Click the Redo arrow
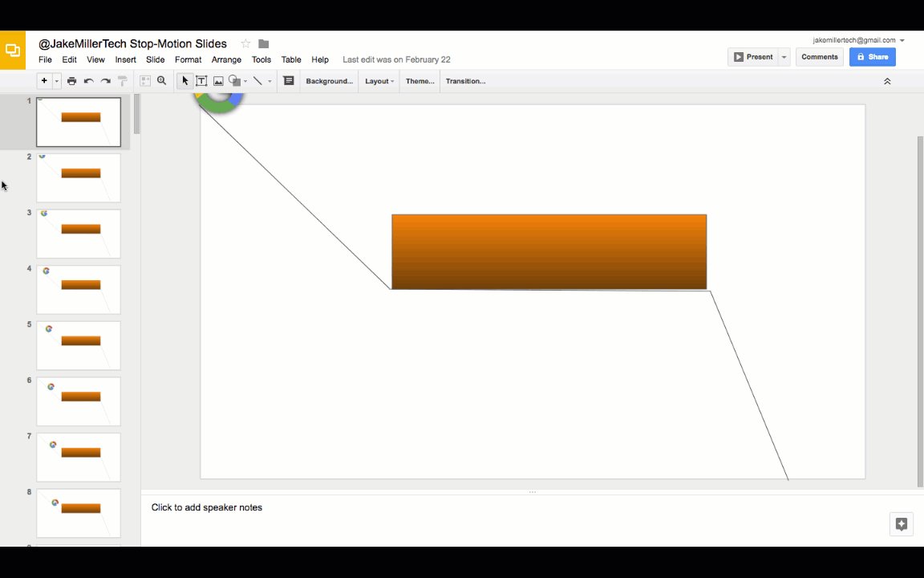This screenshot has width=924, height=578. [106, 81]
